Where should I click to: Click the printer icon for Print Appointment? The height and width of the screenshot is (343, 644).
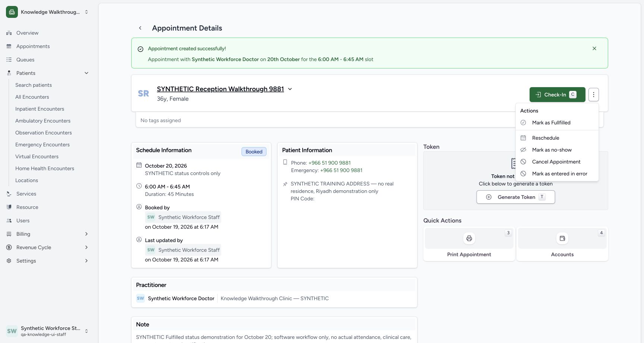[469, 238]
